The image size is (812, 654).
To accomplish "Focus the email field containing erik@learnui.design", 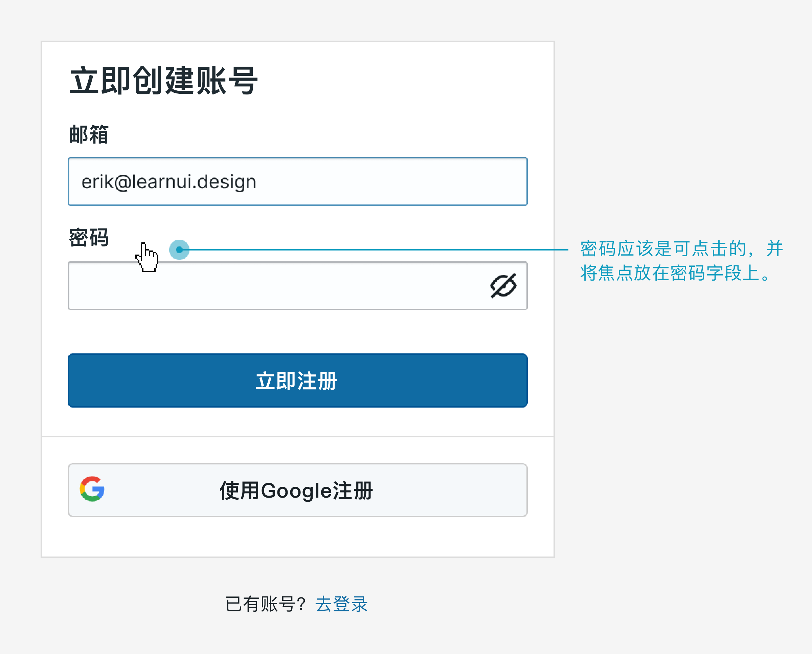I will point(297,181).
